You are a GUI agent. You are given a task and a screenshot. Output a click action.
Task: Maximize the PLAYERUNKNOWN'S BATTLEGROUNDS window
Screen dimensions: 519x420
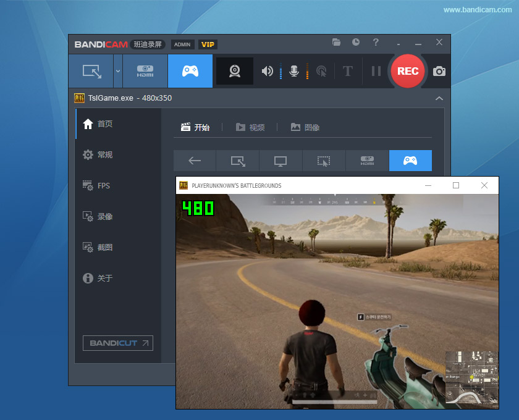[x=456, y=185]
